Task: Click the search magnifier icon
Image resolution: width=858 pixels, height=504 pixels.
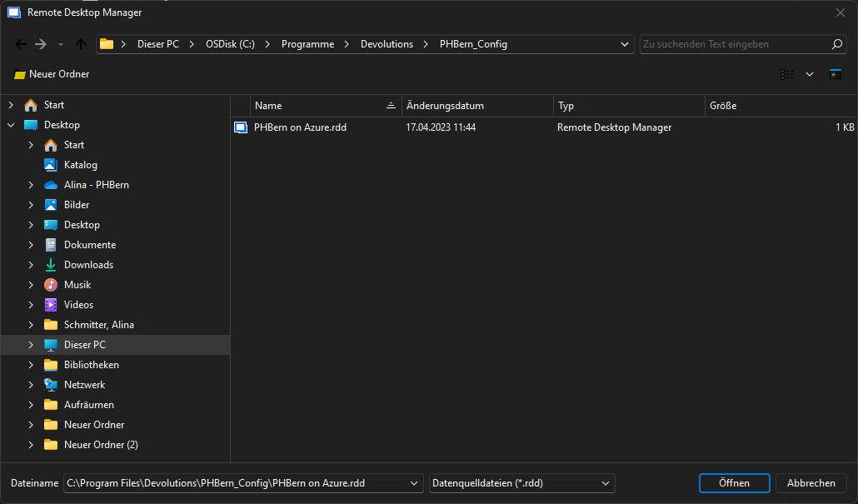Action: pos(837,44)
